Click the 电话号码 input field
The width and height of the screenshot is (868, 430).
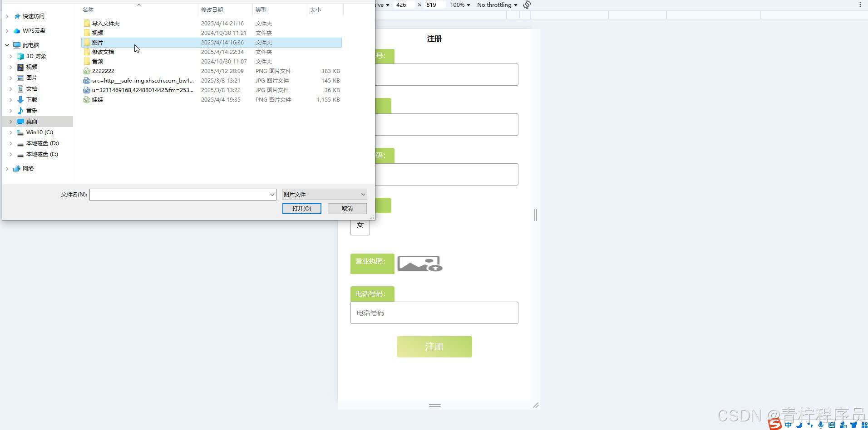[434, 313]
